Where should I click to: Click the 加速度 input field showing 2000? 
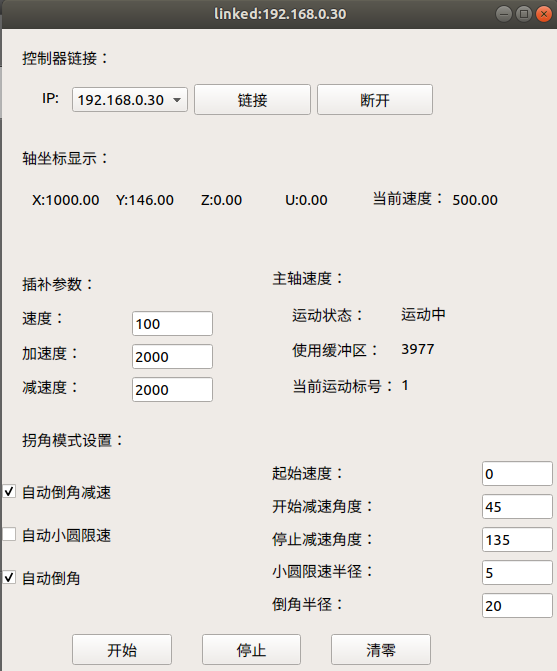(172, 356)
